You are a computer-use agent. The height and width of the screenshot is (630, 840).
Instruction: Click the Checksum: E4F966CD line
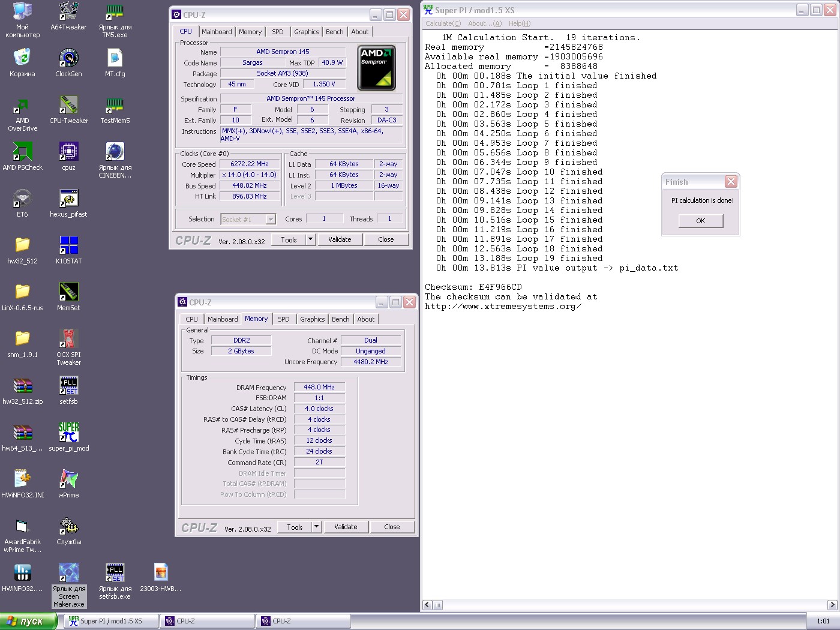473,287
